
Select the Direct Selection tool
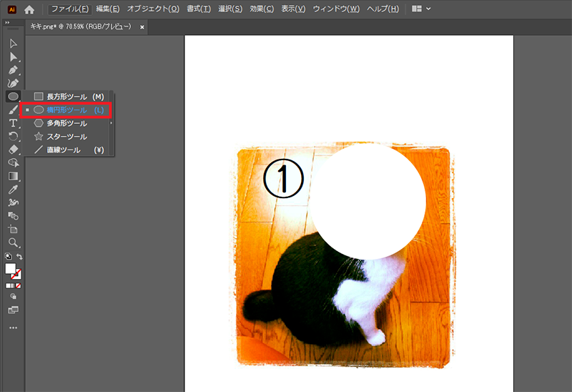(x=13, y=57)
